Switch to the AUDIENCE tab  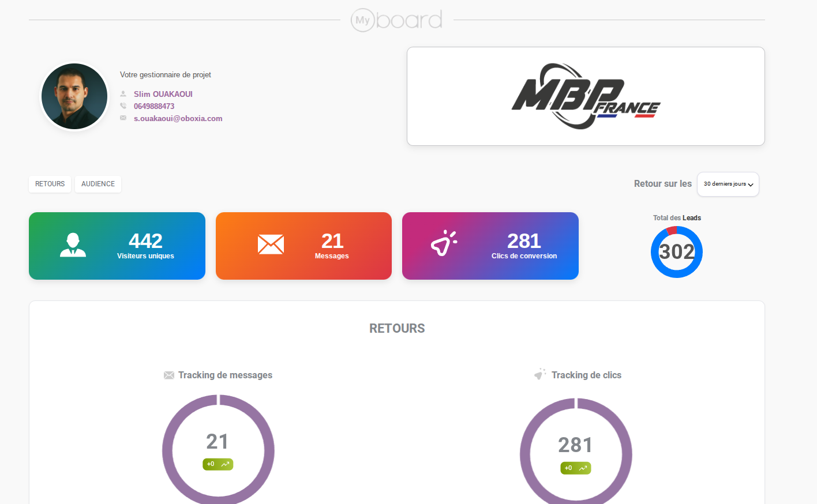coord(98,184)
